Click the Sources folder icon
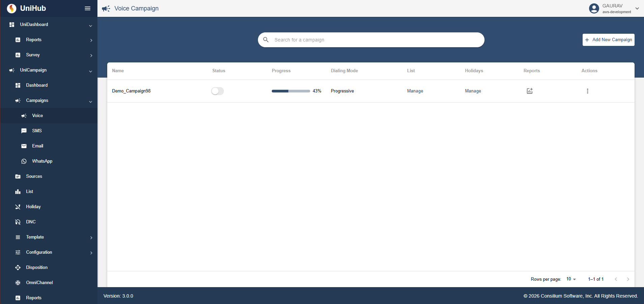 (18, 176)
